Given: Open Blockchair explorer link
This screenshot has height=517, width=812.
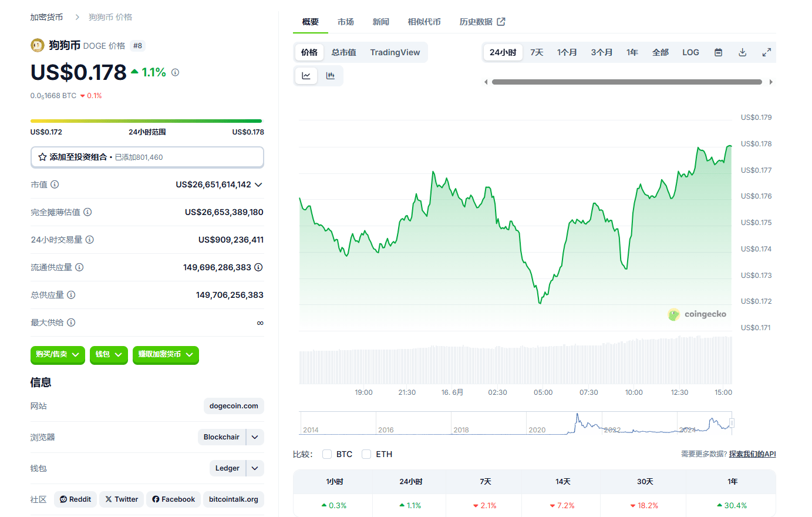Looking at the screenshot, I should 221,437.
